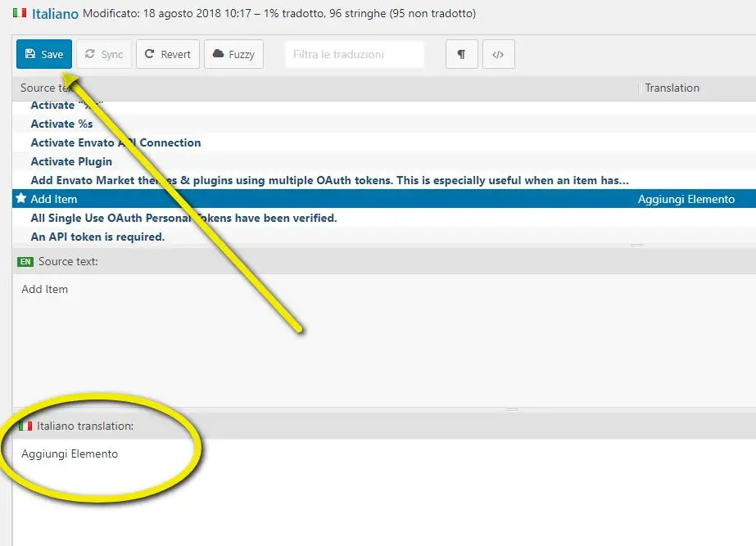Click the Source text column header

coord(325,88)
